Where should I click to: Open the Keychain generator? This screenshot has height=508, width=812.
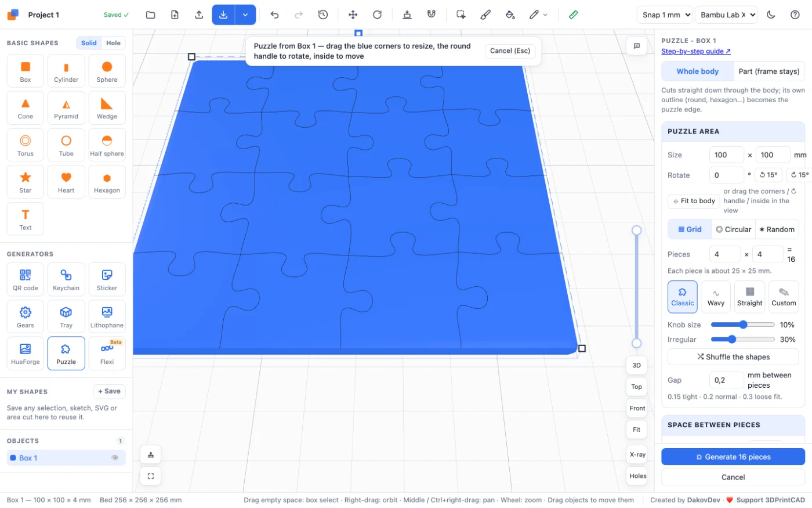[66, 279]
